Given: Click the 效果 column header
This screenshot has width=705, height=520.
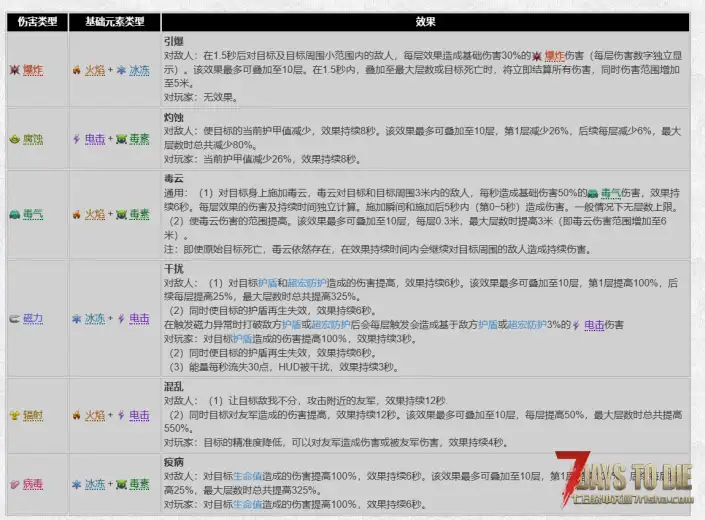Looking at the screenshot, I should pyautogui.click(x=425, y=22).
